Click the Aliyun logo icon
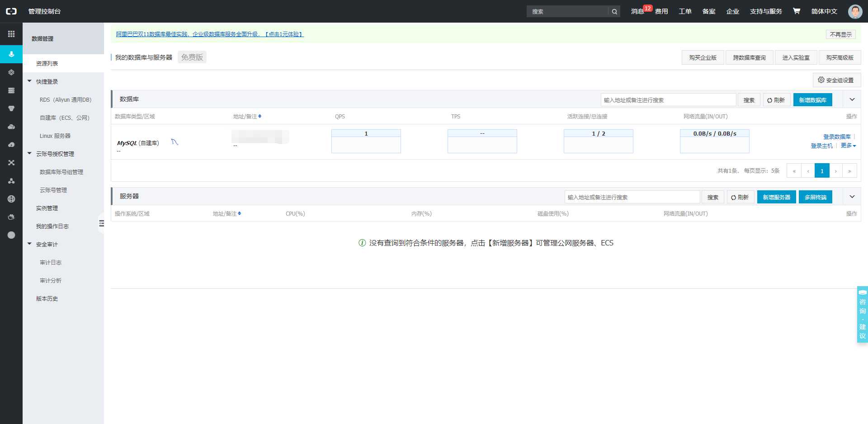 tap(11, 11)
